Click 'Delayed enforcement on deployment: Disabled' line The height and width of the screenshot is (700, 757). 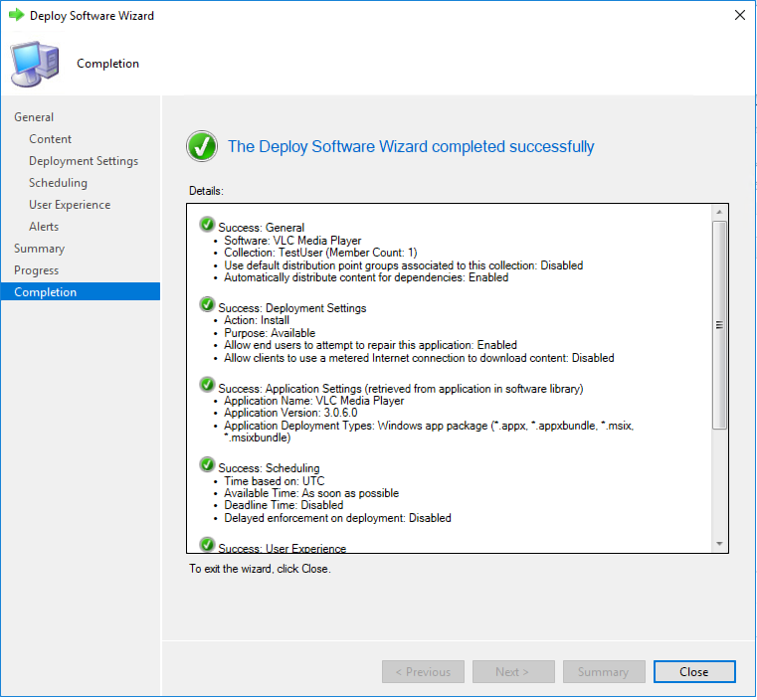337,518
